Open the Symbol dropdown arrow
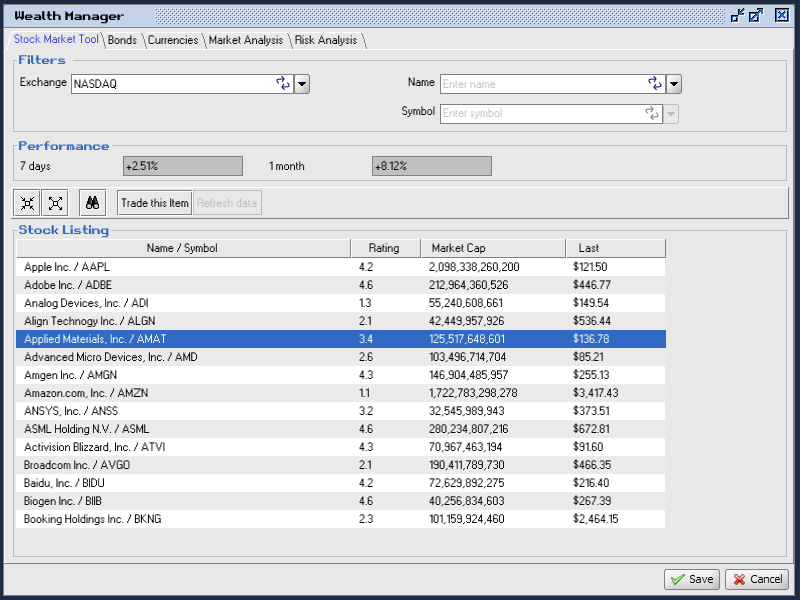This screenshot has width=800, height=600. [671, 113]
